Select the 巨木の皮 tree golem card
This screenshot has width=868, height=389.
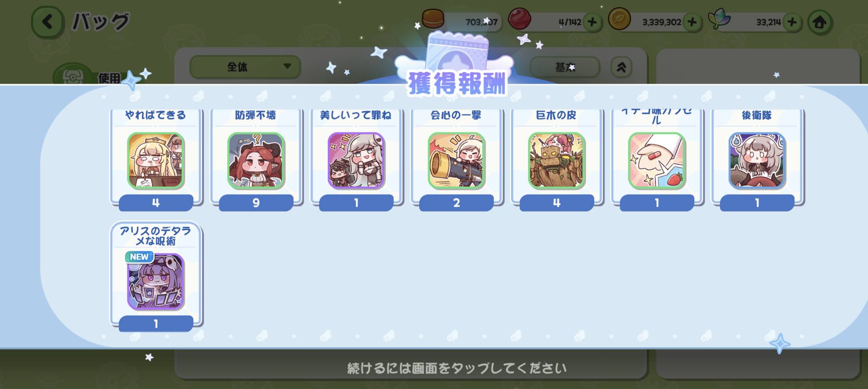click(557, 159)
